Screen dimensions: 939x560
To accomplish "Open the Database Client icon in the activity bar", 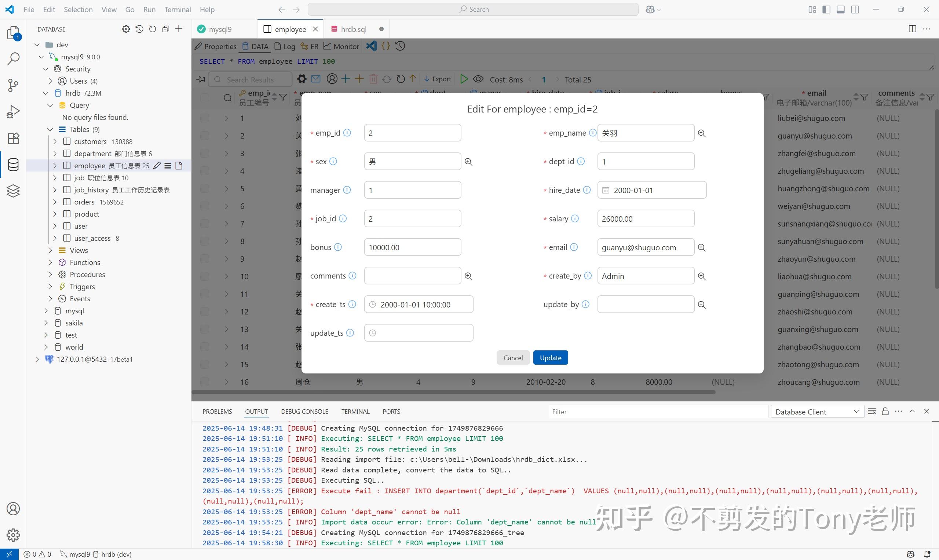I will [13, 165].
